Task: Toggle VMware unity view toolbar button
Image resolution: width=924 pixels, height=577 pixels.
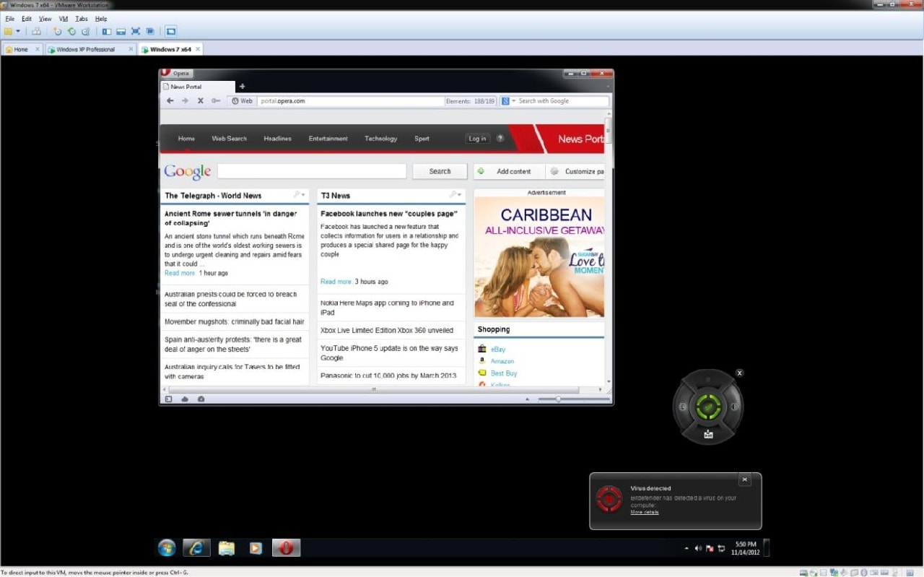Action: click(150, 31)
